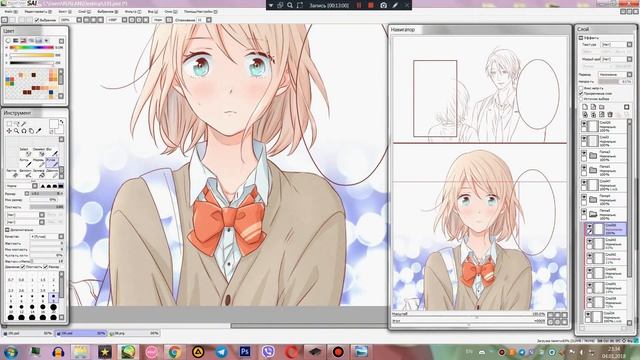This screenshot has height=360, width=640.
Task: Open Viber from the taskbar
Action: (268, 351)
